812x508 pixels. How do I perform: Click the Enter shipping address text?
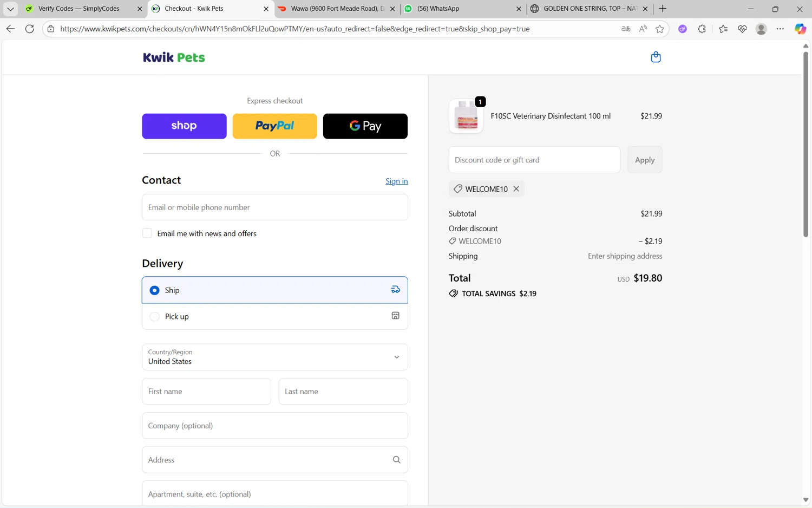[625, 256]
